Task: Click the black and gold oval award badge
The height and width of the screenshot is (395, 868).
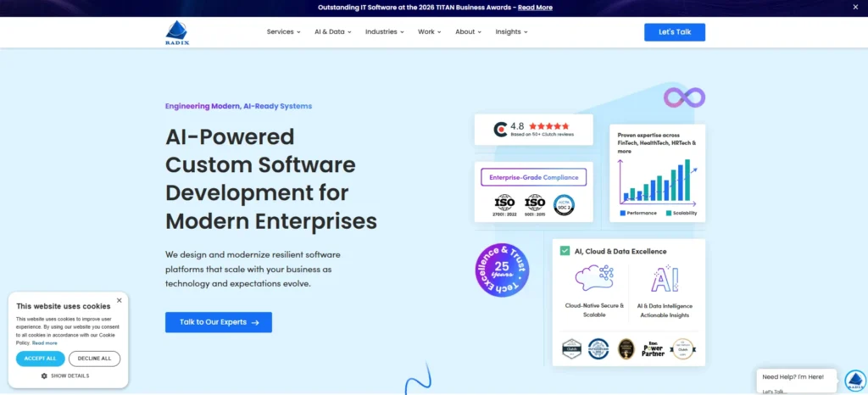Action: 626,349
